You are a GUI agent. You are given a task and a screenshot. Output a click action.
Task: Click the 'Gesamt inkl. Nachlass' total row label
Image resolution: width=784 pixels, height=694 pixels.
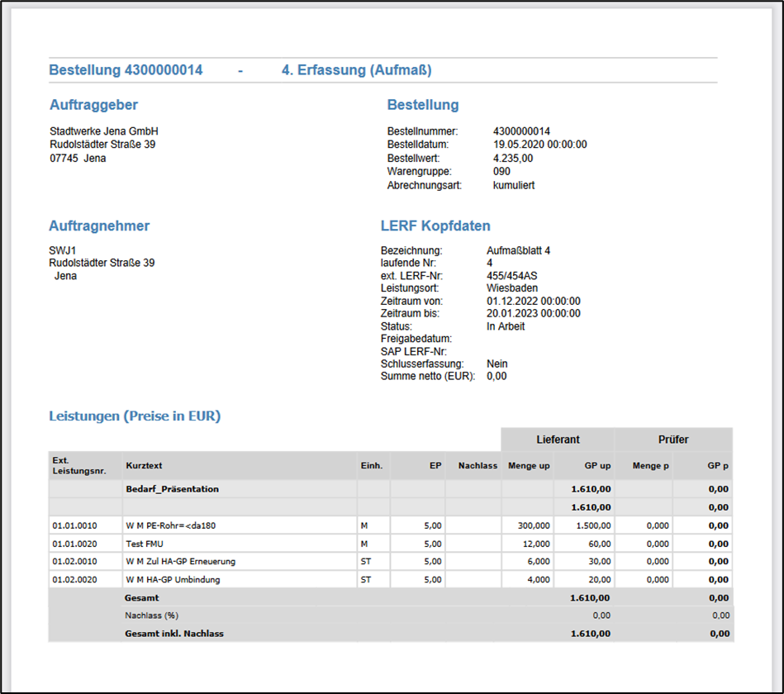click(x=173, y=634)
